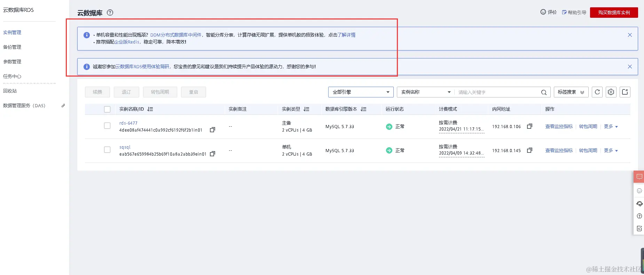Expand 更多 menu for rds-6477

(x=611, y=126)
